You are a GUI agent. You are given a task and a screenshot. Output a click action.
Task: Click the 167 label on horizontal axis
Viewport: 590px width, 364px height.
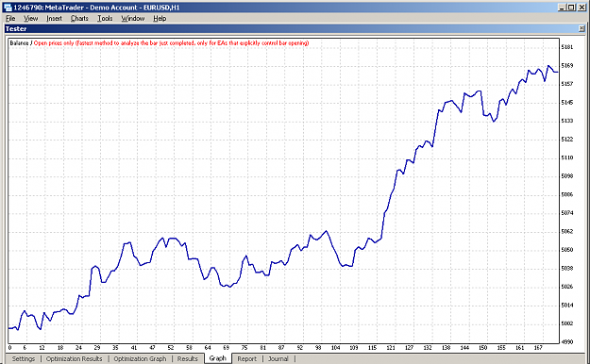(538, 348)
